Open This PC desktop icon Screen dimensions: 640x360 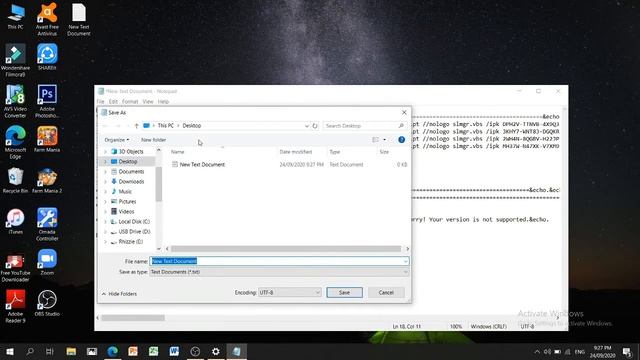click(16, 16)
